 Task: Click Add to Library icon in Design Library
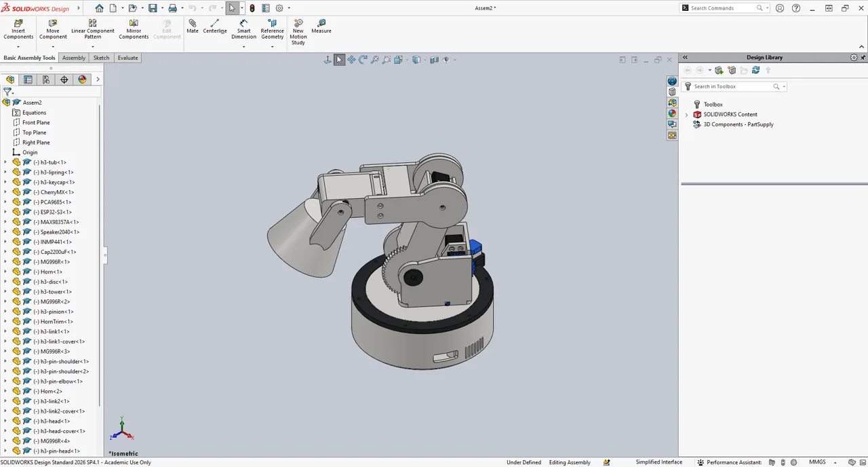click(x=719, y=71)
